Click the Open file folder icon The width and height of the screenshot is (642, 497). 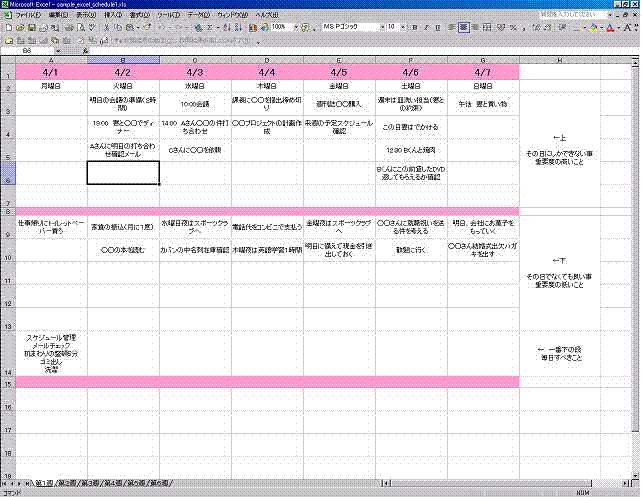[x=18, y=27]
